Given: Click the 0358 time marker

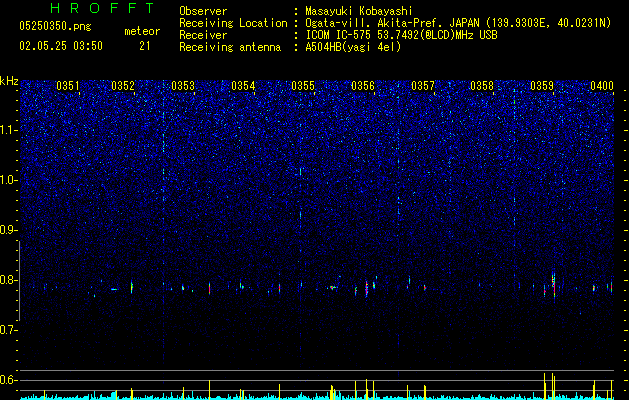Looking at the screenshot, I should click(482, 86).
